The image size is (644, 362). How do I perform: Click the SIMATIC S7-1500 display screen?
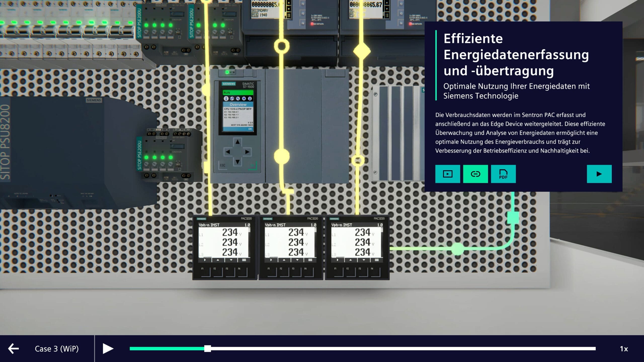238,110
